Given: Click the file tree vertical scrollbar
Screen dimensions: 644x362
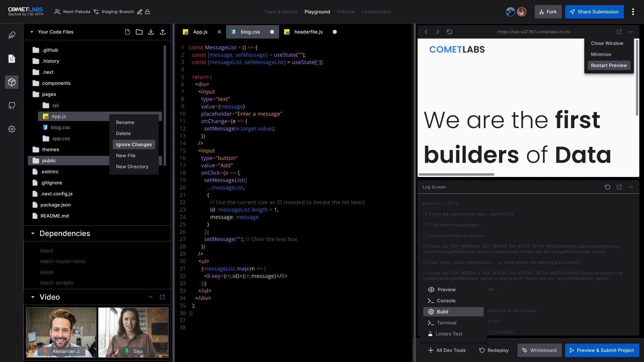Looking at the screenshot, I should pyautogui.click(x=165, y=105).
